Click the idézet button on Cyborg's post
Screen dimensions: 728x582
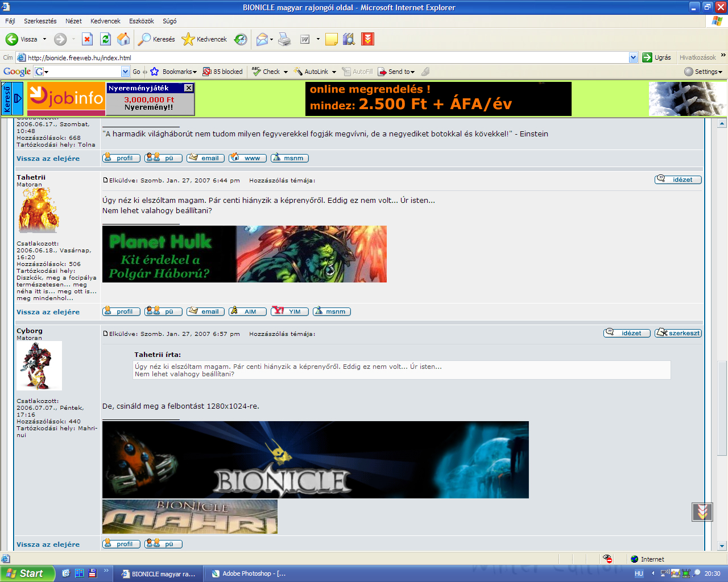(627, 333)
